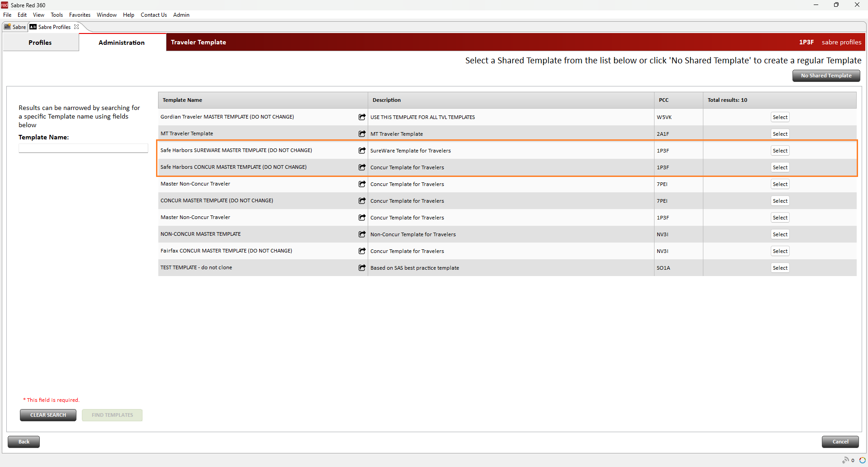Select CONCUR MASTER TEMPLATE (DO NOT CHANGE)

(780, 201)
